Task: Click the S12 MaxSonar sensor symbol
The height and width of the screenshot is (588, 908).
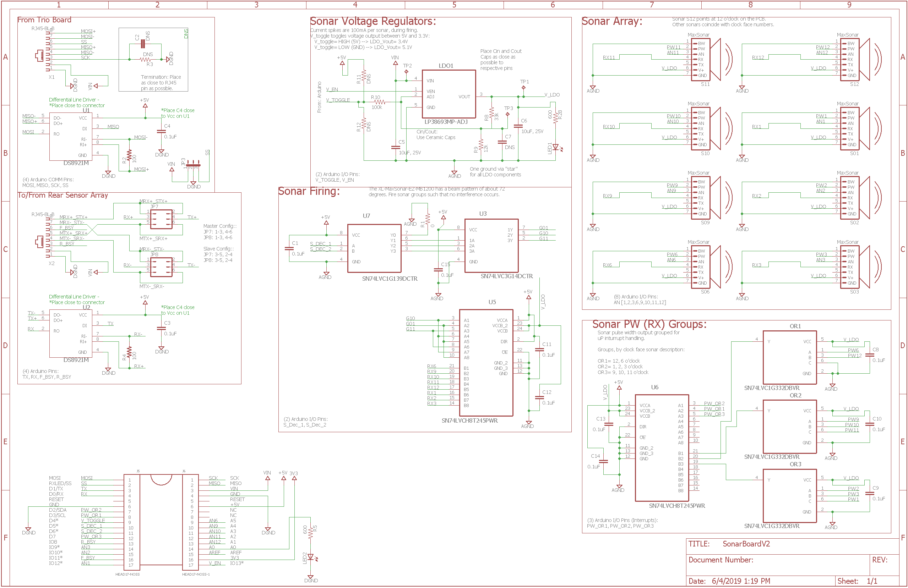Action: (x=861, y=60)
